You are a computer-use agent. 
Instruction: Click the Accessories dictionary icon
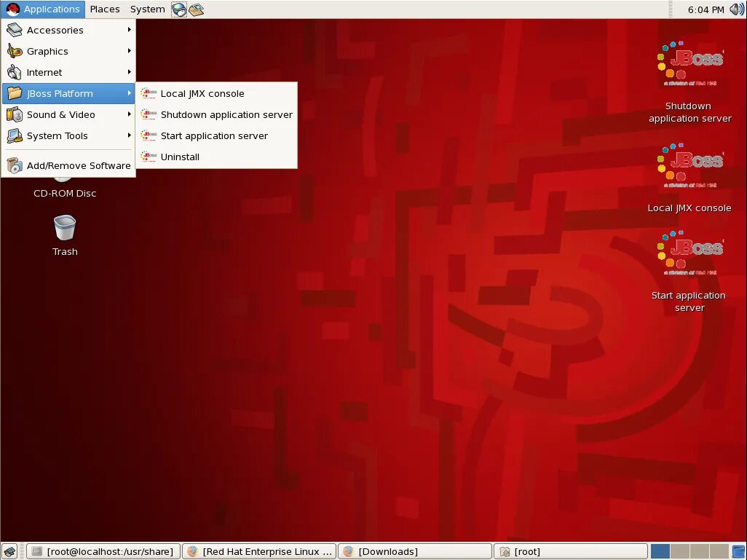pyautogui.click(x=15, y=30)
